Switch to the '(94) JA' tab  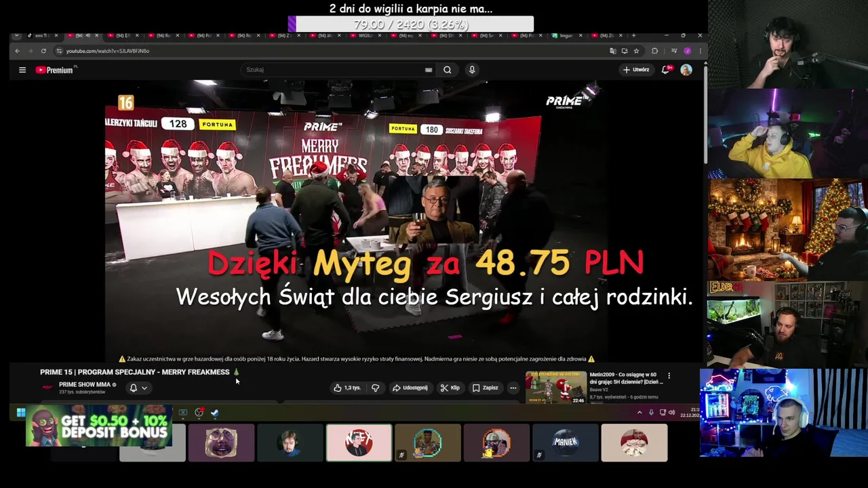(327, 35)
